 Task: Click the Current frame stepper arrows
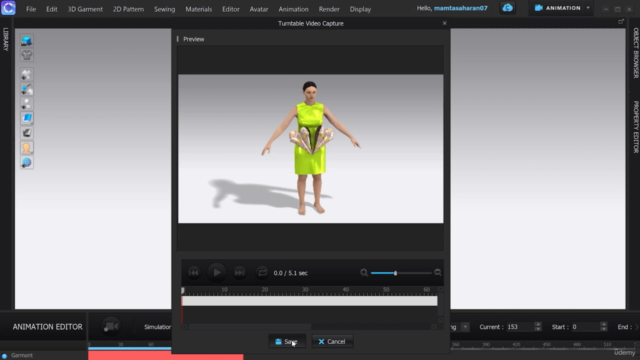point(538,327)
